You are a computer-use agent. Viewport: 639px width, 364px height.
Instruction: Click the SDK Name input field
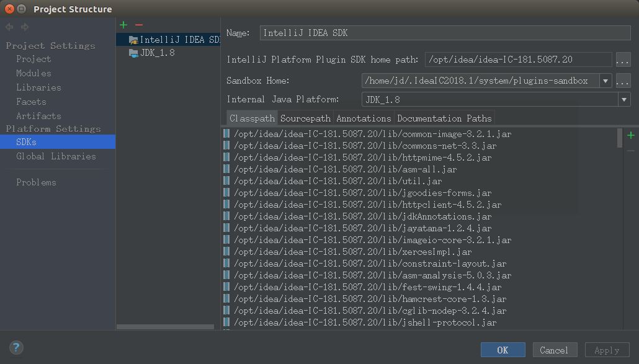(x=445, y=33)
